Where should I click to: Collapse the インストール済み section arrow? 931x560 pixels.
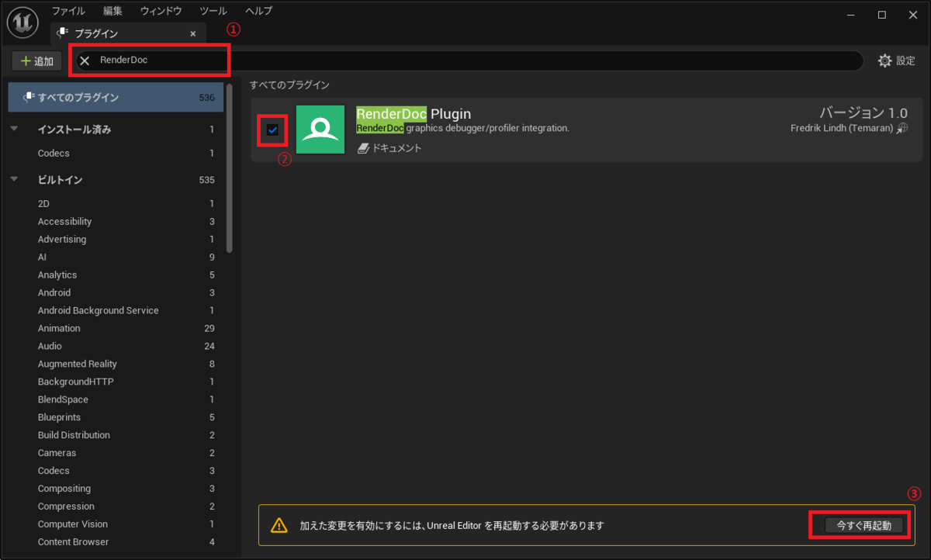15,130
